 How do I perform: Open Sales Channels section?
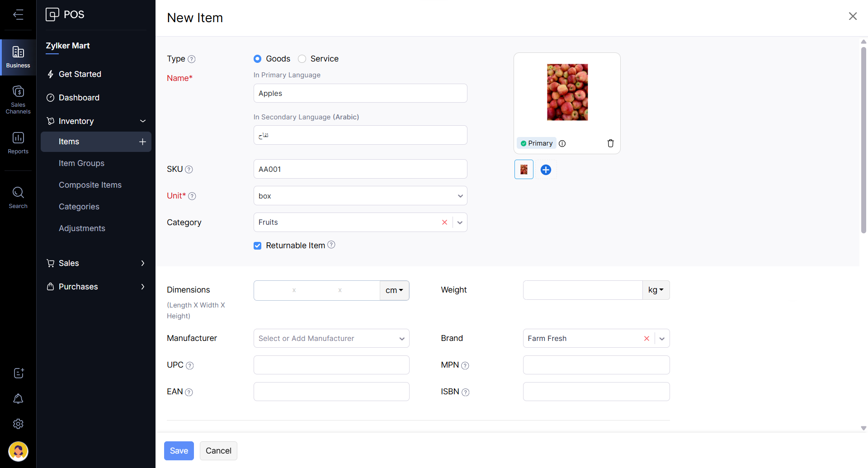click(18, 99)
